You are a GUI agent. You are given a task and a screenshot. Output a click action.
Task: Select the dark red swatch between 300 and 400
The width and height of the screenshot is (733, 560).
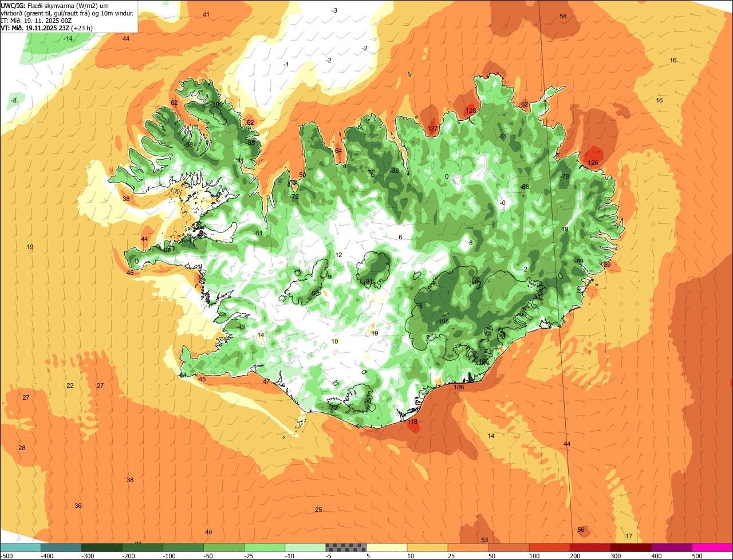(630, 548)
